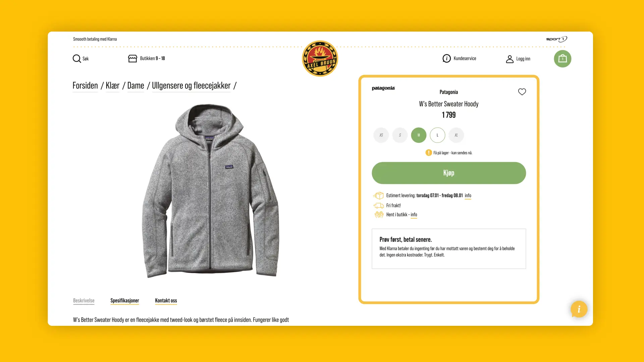This screenshot has width=644, height=362.
Task: Open the Kontakt oss tab
Action: (x=166, y=301)
